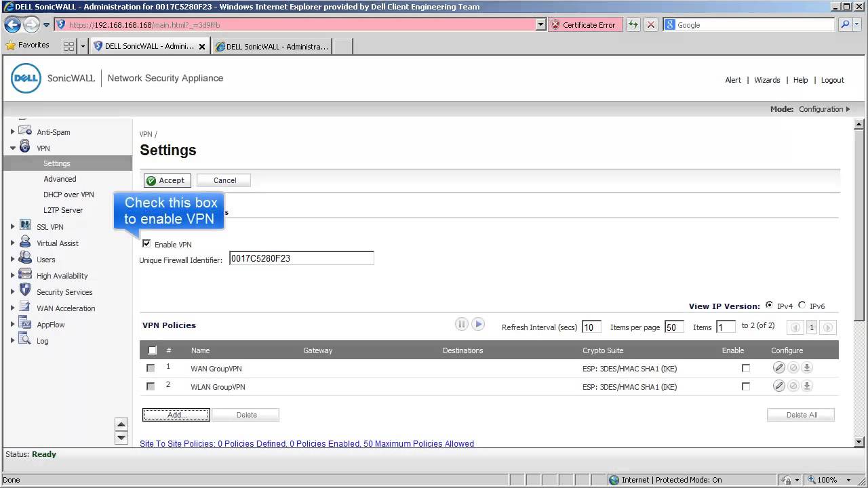Open the Advanced VPN page

60,179
